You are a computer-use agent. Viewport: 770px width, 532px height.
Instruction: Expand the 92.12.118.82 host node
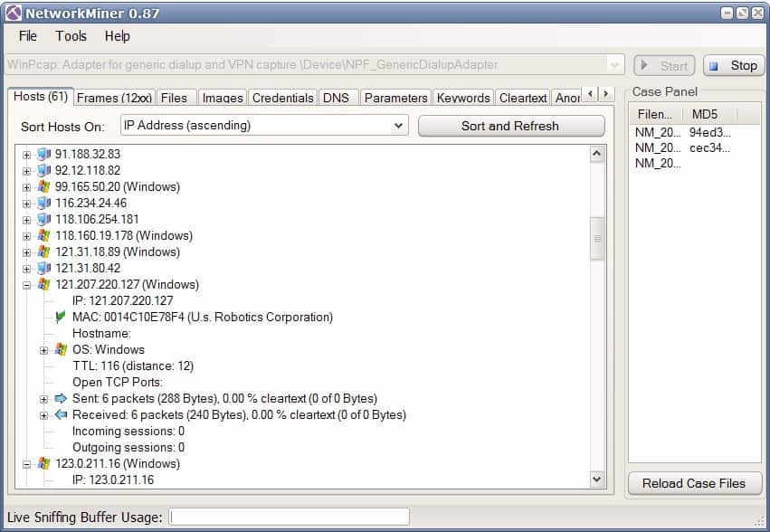pos(26,171)
